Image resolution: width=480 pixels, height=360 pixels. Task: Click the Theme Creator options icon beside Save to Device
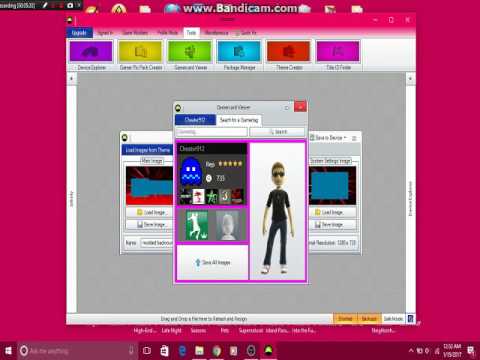[x=354, y=138]
